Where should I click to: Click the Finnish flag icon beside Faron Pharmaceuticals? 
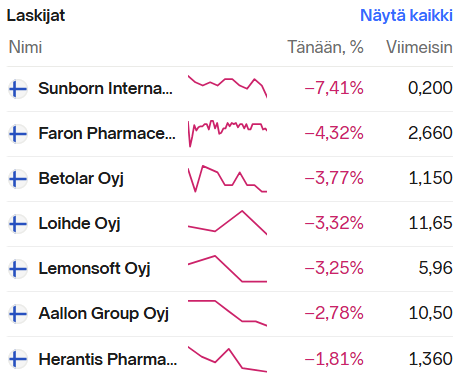pos(18,134)
